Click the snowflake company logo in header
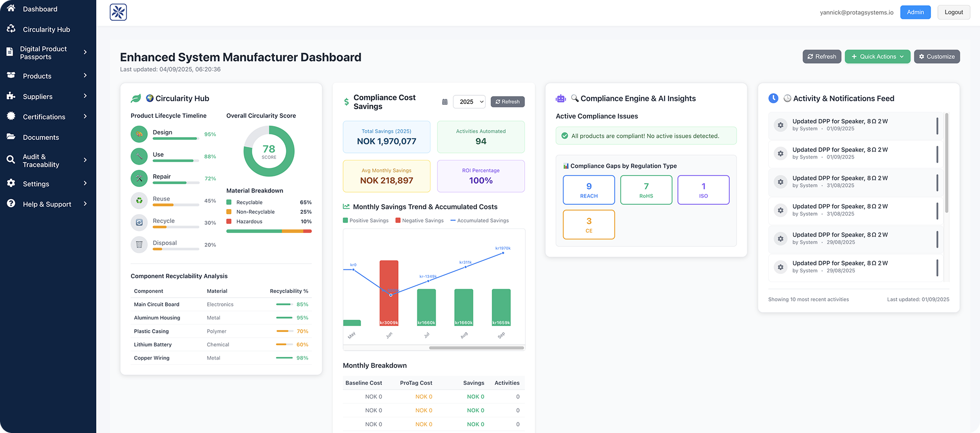Image resolution: width=980 pixels, height=433 pixels. pos(118,12)
